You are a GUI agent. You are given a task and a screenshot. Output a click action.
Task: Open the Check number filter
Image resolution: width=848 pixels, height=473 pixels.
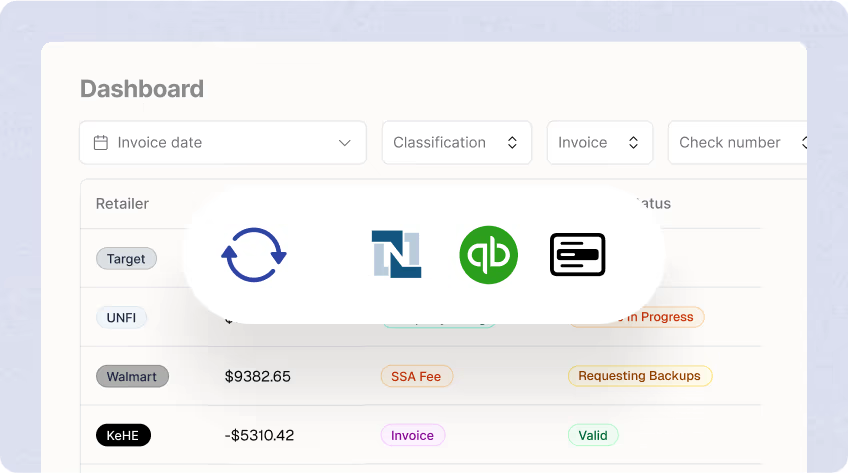738,143
